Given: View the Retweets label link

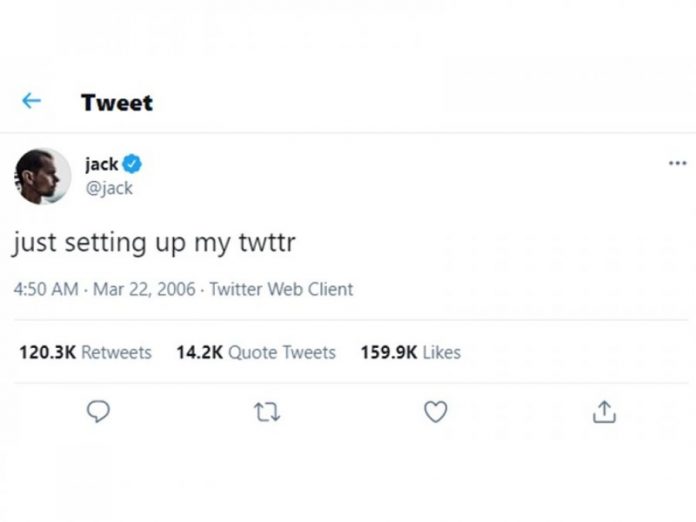Looking at the screenshot, I should [116, 352].
